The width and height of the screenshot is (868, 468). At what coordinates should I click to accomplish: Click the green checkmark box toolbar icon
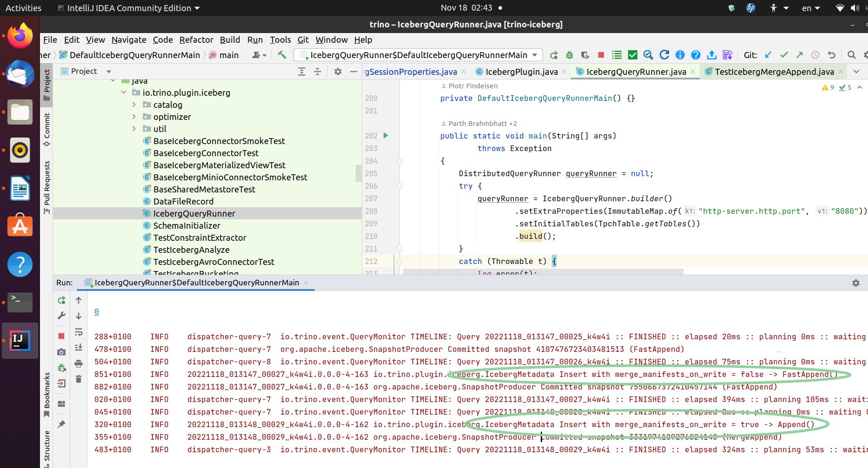click(633, 55)
